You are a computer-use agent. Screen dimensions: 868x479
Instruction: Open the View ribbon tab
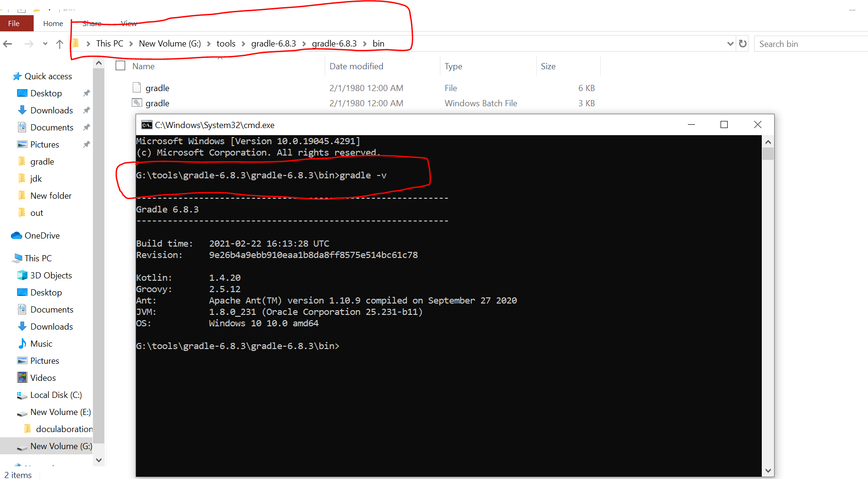(128, 23)
